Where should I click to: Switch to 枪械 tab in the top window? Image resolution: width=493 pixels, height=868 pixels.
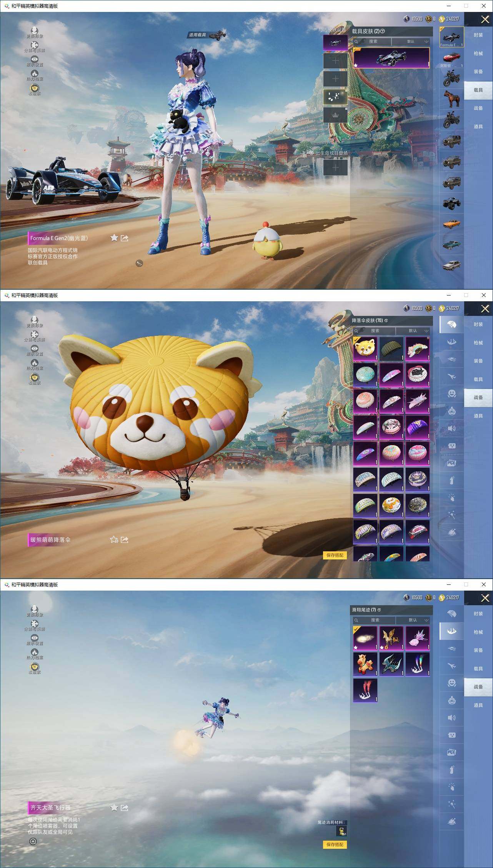(x=478, y=53)
